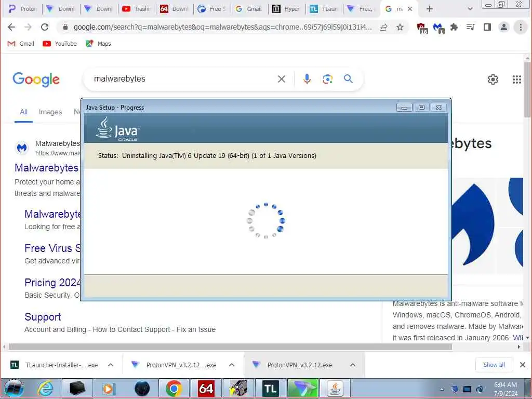Open Chrome's three-dot menu
532x399 pixels.
pyautogui.click(x=521, y=27)
